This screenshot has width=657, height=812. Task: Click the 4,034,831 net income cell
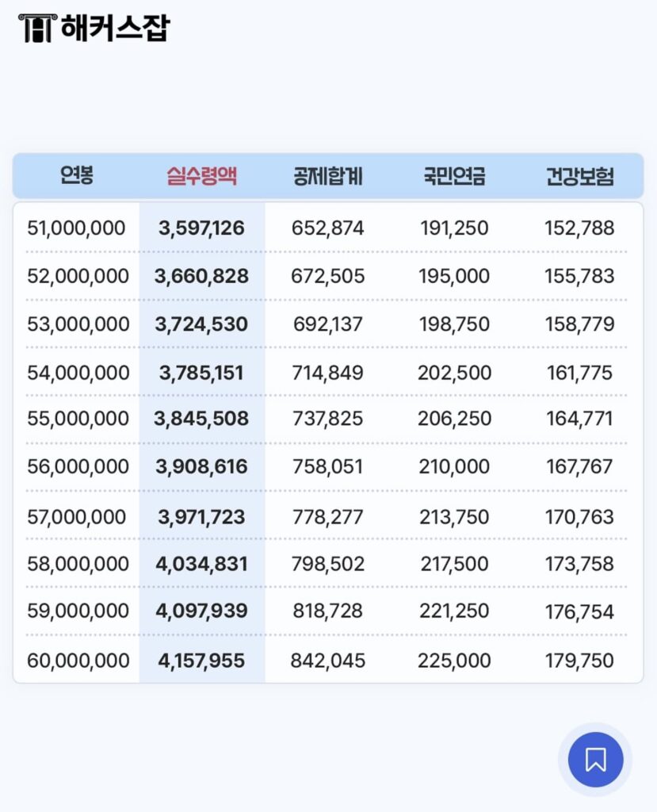click(201, 564)
